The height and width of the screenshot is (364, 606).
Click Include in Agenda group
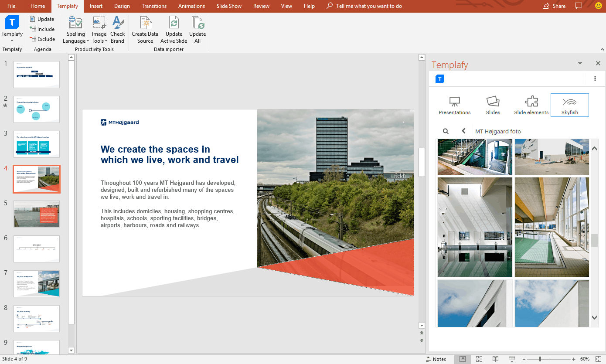tap(42, 29)
